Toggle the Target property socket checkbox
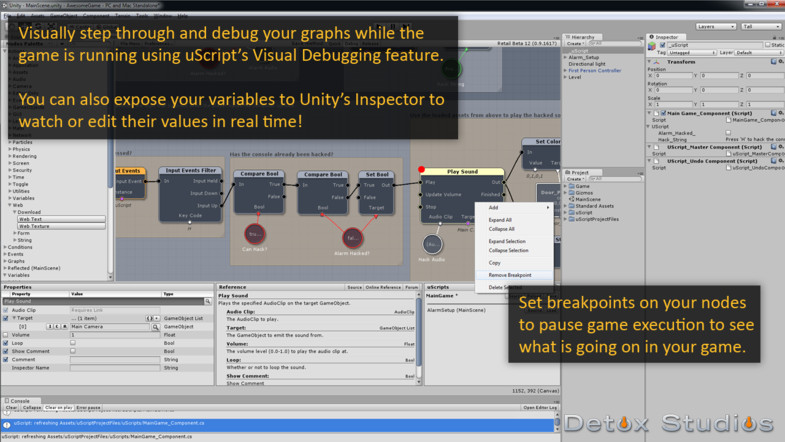Viewport: 785px width, 442px height. [x=6, y=318]
